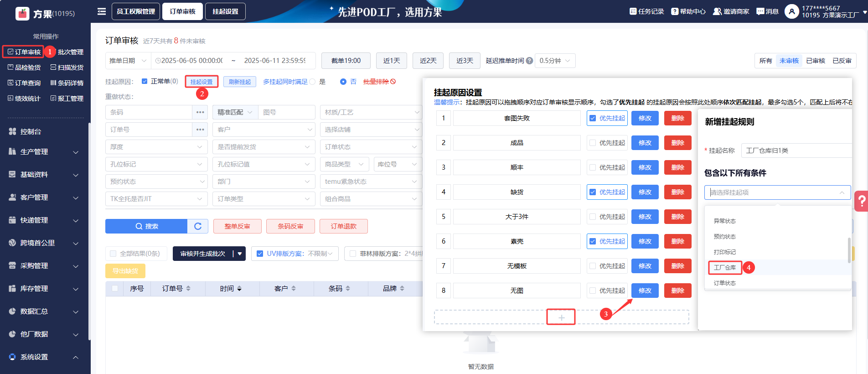Image resolution: width=868 pixels, height=374 pixels.
Task: Click the 挂起名称 input field
Action: coord(796,151)
